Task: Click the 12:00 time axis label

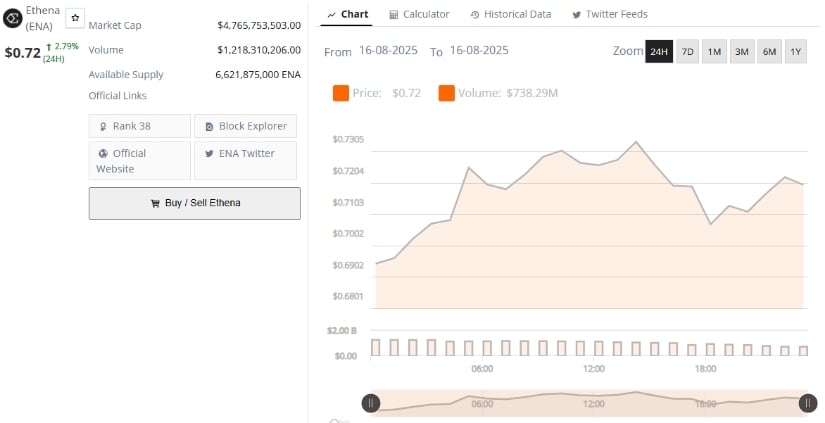Action: pyautogui.click(x=593, y=369)
